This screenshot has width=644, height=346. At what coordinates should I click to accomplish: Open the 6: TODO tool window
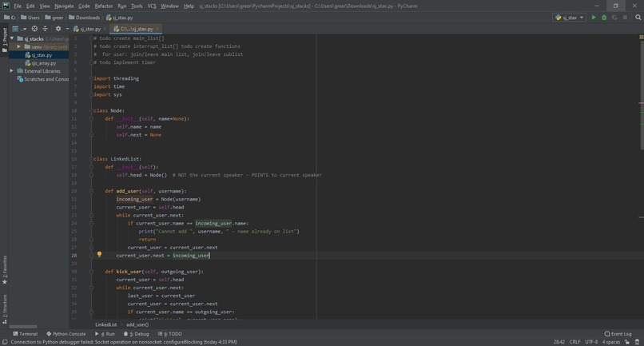point(170,334)
